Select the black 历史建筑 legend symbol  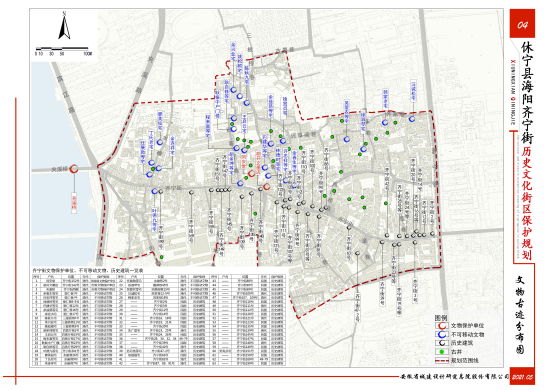click(442, 343)
